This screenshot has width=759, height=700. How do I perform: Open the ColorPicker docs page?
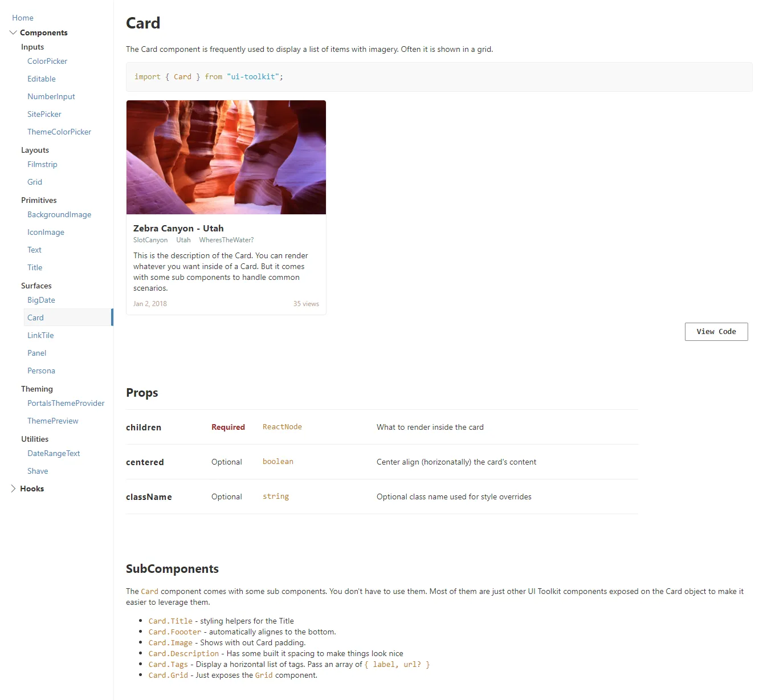[x=47, y=61]
